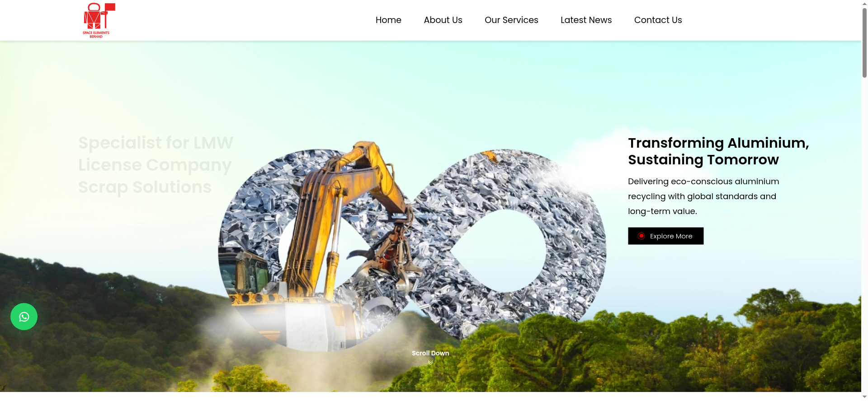Image resolution: width=868 pixels, height=401 pixels.
Task: Click the "Specialist for LMW License Company" faded heading
Action: coord(156,165)
